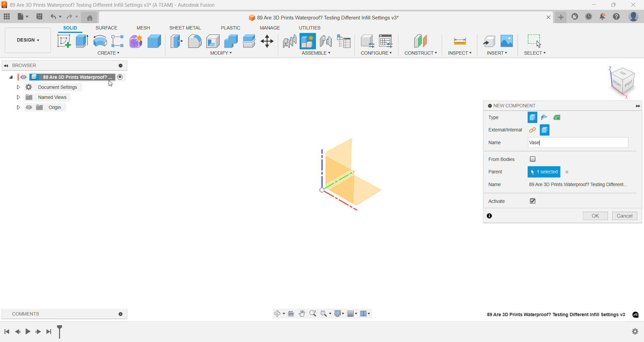Choose the External linked component option

click(x=532, y=130)
